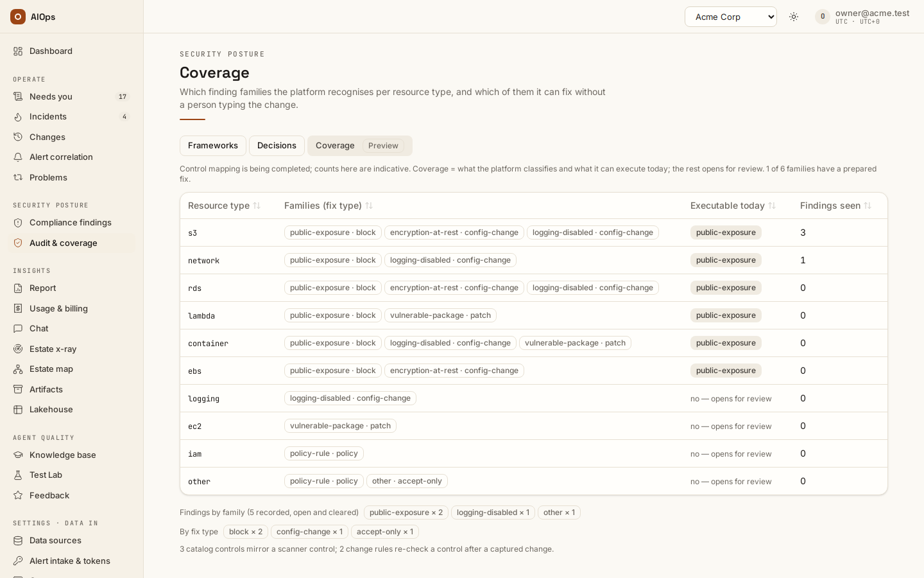The height and width of the screenshot is (578, 924).
Task: Click the Chat bubble icon
Action: click(x=18, y=329)
